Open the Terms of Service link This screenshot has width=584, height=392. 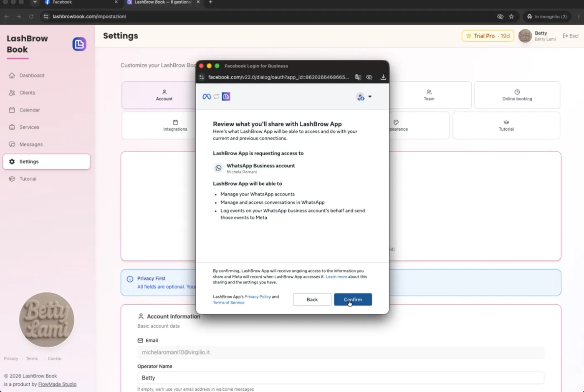click(229, 302)
